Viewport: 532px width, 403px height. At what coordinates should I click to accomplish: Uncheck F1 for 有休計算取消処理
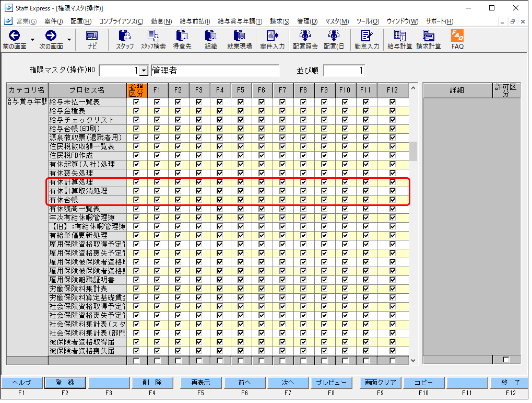(x=157, y=191)
